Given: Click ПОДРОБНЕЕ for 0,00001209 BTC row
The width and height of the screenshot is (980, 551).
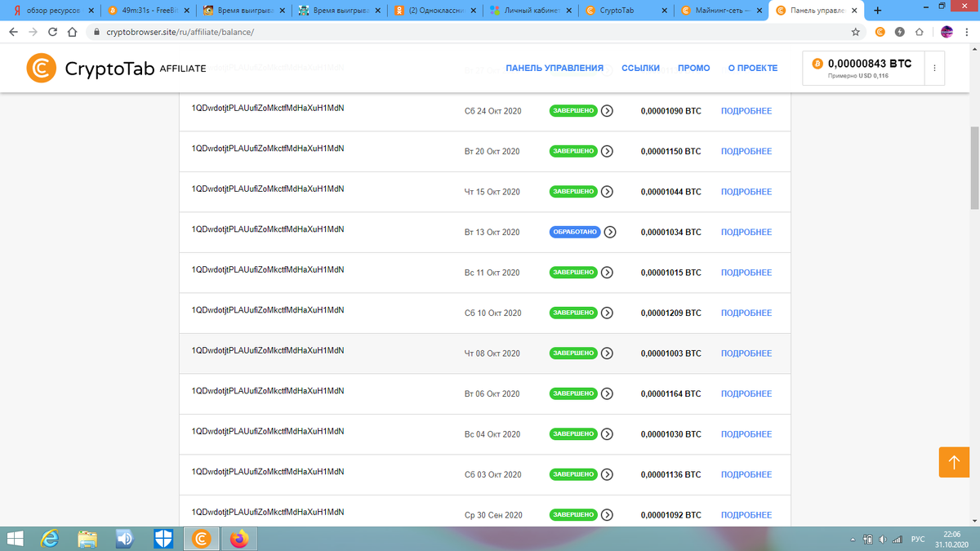Looking at the screenshot, I should coord(746,313).
